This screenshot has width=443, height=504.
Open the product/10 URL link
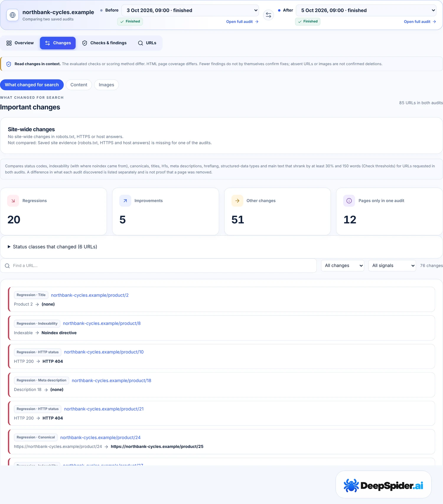(x=104, y=352)
